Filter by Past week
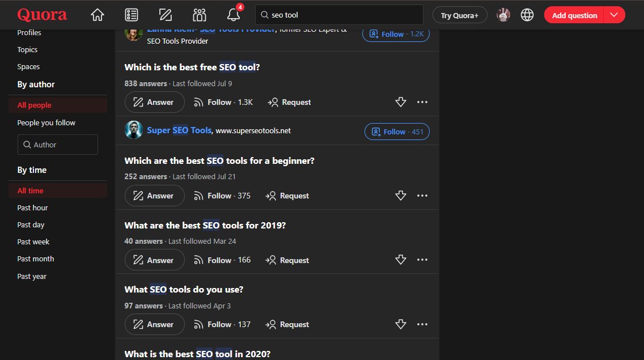Image resolution: width=644 pixels, height=360 pixels. click(33, 242)
